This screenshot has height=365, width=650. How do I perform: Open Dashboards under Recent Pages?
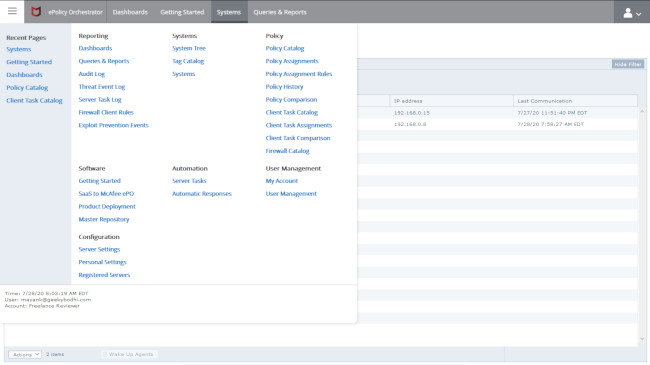click(x=24, y=75)
